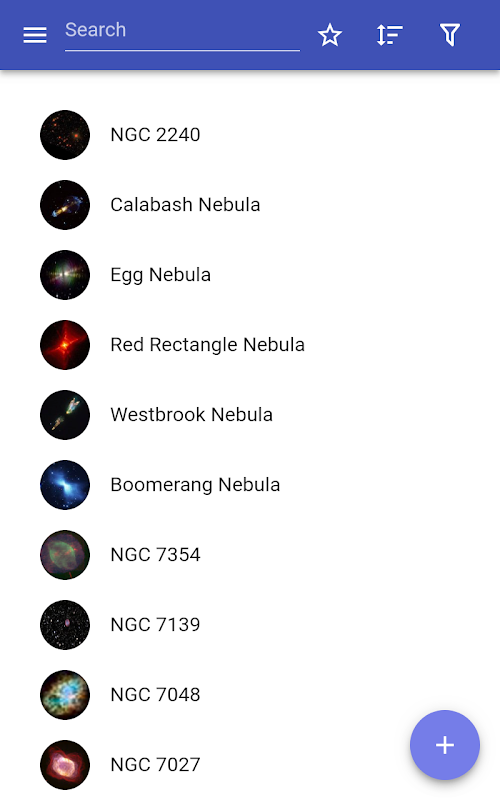Viewport: 500px width, 800px height.
Task: Click the blue Boomerang Nebula thumbnail
Action: click(65, 485)
